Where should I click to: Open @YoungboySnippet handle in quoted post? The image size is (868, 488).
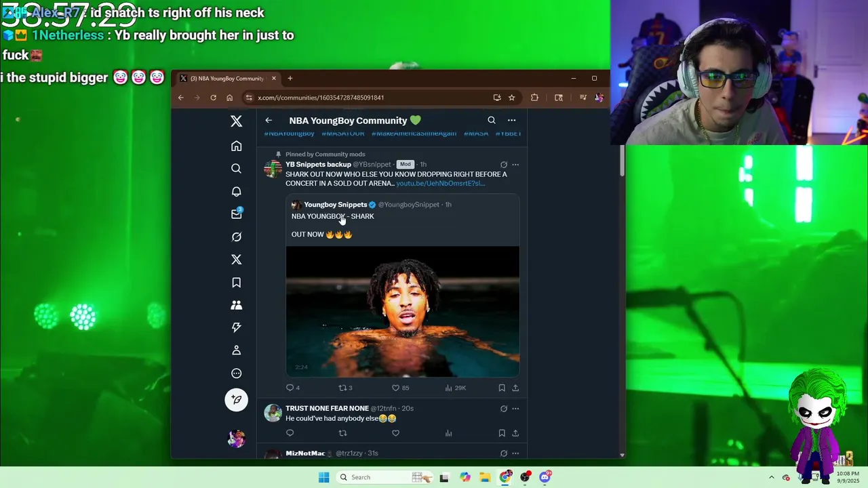(408, 205)
